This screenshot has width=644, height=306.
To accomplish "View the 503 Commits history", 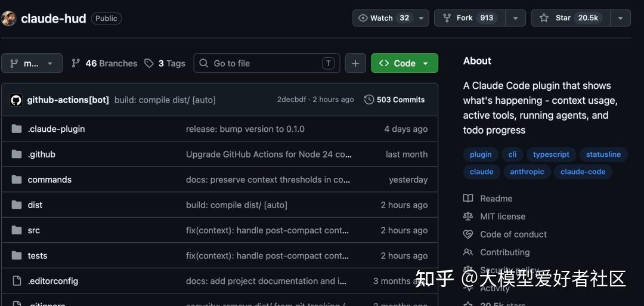I will [x=394, y=100].
